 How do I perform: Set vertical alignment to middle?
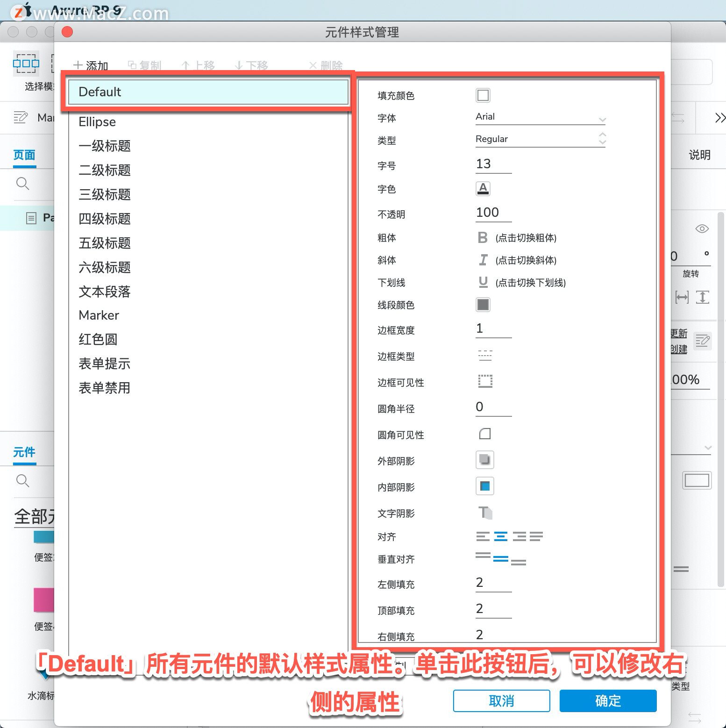tap(501, 559)
